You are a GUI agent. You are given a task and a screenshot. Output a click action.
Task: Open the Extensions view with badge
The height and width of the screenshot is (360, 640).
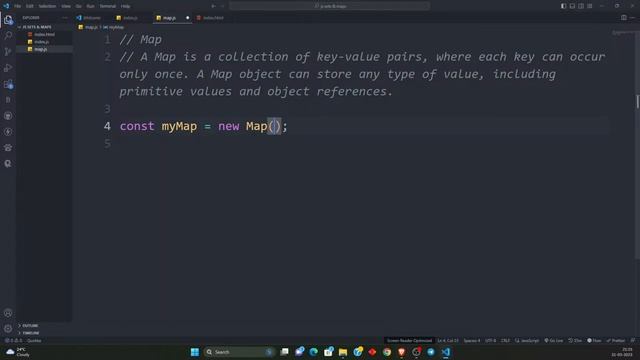pyautogui.click(x=8, y=84)
